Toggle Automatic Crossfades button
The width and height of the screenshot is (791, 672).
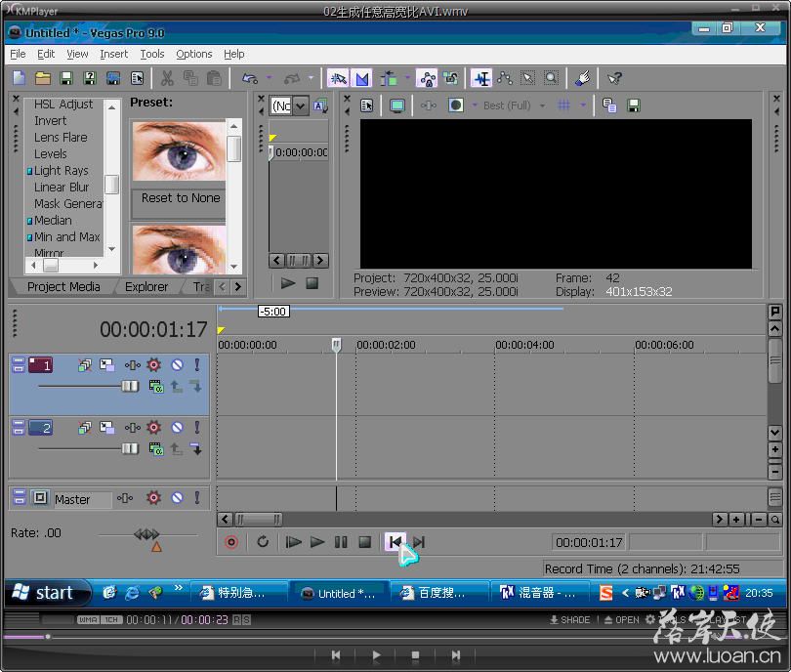362,78
